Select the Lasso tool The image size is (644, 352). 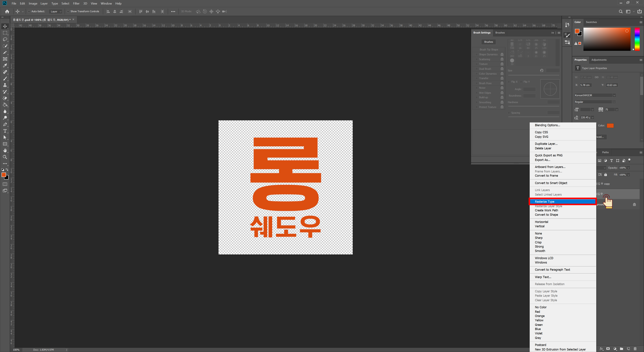coord(5,39)
